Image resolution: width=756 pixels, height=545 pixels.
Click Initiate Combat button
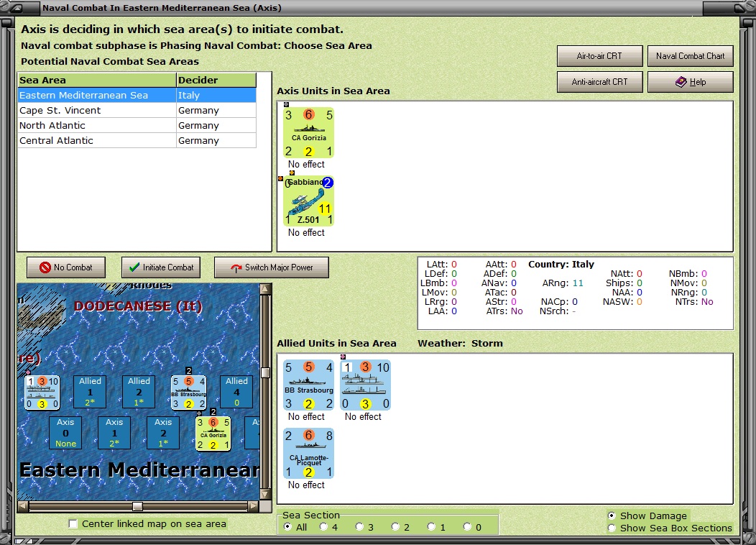pos(161,267)
